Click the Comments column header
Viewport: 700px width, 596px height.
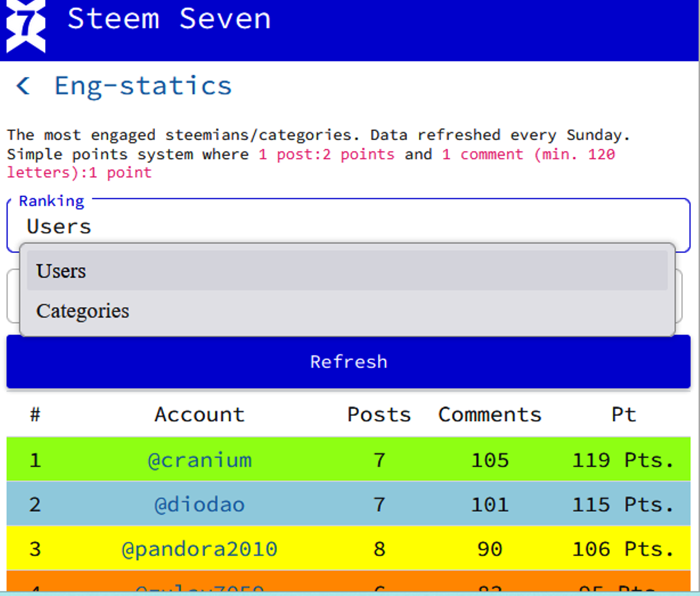point(489,414)
